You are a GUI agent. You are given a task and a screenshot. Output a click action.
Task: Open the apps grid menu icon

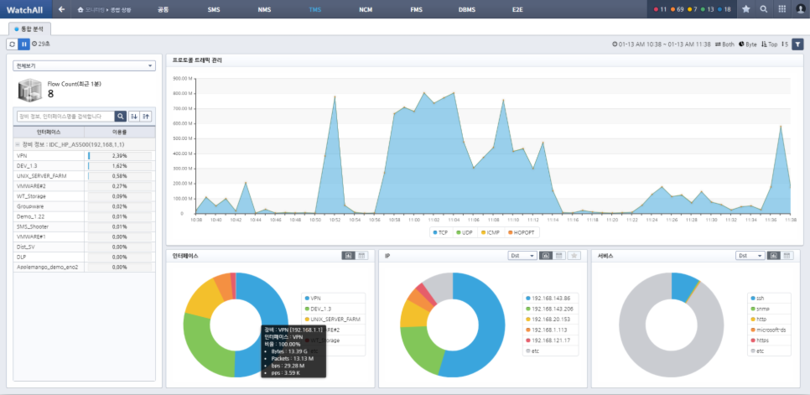[782, 9]
